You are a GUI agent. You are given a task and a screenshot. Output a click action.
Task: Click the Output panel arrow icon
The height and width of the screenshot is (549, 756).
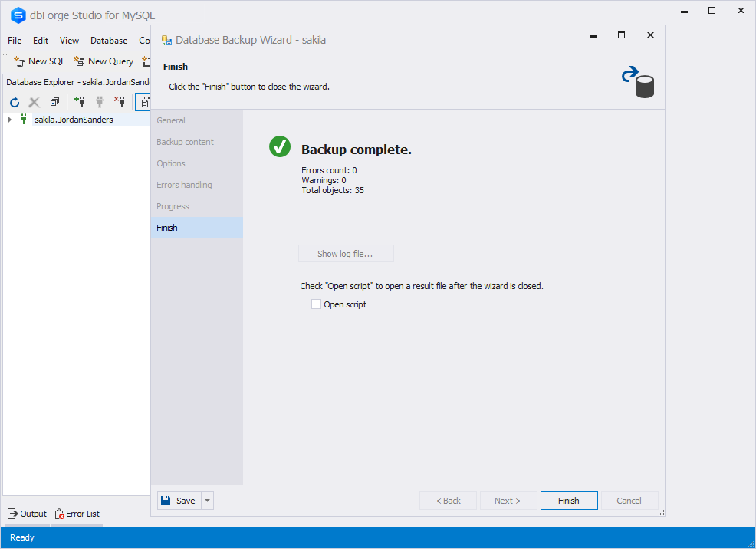[x=13, y=514]
